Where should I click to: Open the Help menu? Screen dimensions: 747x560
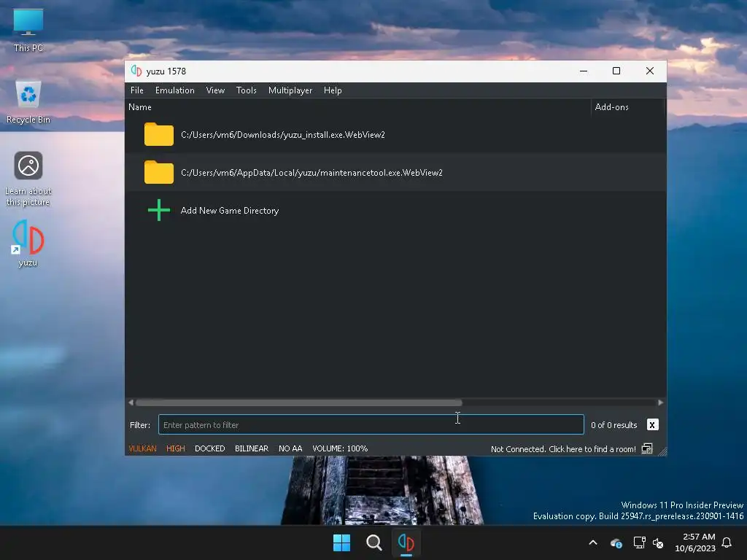coord(333,90)
